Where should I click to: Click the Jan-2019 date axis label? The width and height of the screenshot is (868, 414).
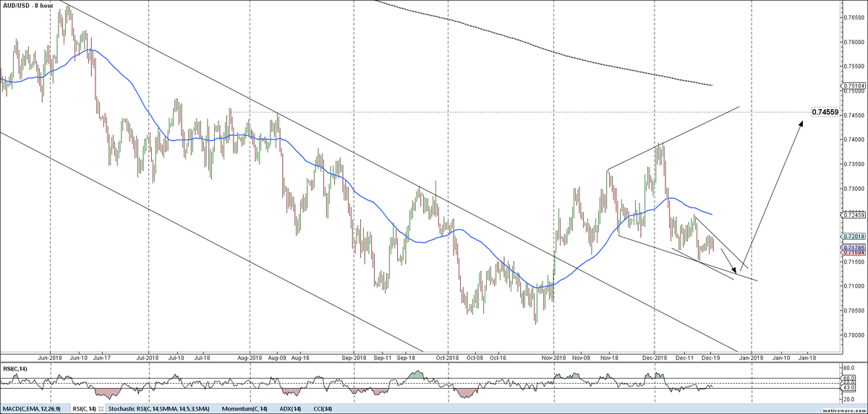point(751,357)
